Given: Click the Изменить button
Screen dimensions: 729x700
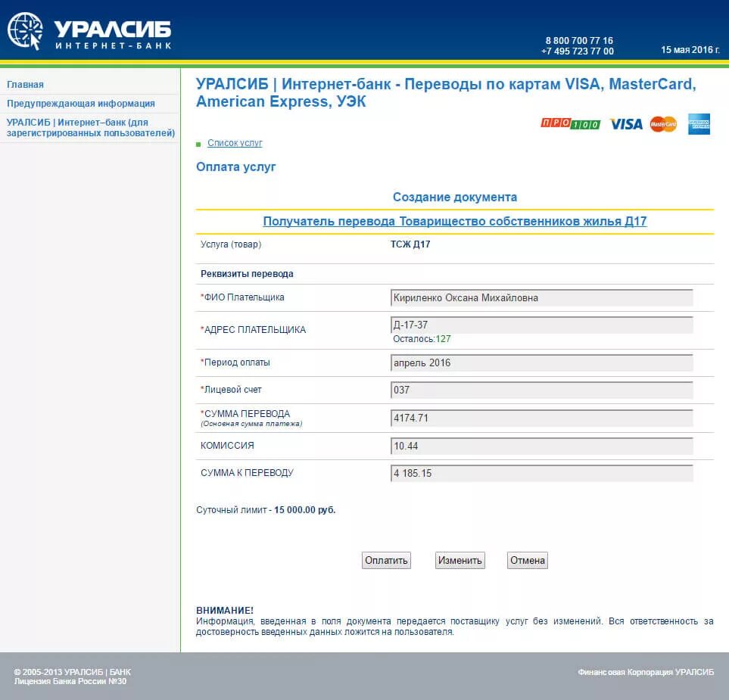Looking at the screenshot, I should point(460,560).
